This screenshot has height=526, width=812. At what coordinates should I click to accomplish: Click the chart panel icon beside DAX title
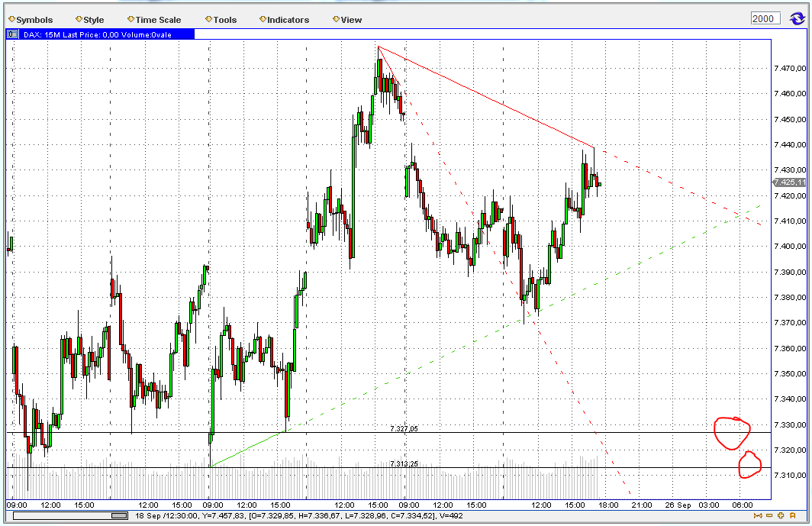click(x=12, y=34)
